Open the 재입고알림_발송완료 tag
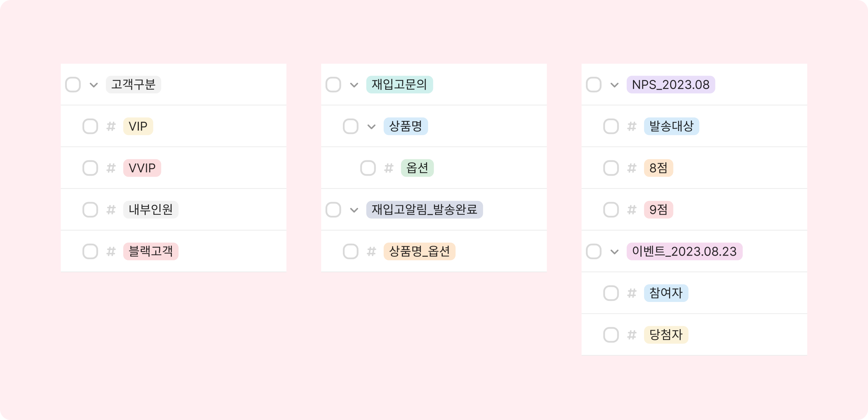The width and height of the screenshot is (868, 420). pyautogui.click(x=424, y=210)
